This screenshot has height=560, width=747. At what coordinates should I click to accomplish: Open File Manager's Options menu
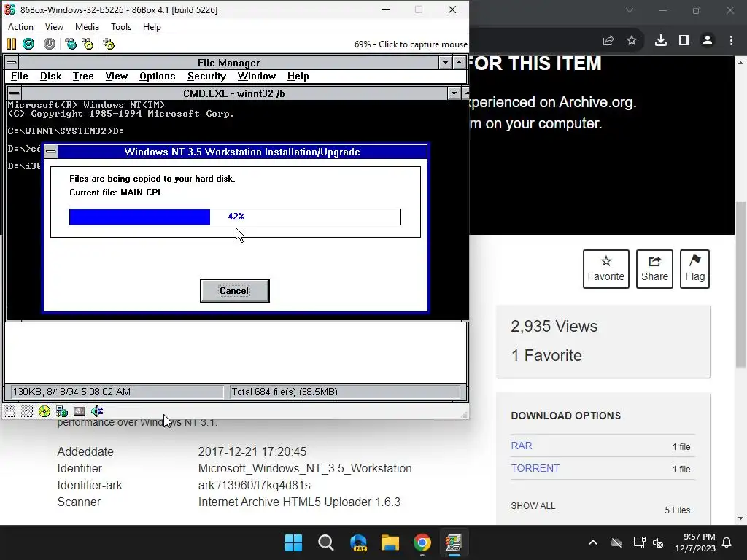pyautogui.click(x=158, y=76)
